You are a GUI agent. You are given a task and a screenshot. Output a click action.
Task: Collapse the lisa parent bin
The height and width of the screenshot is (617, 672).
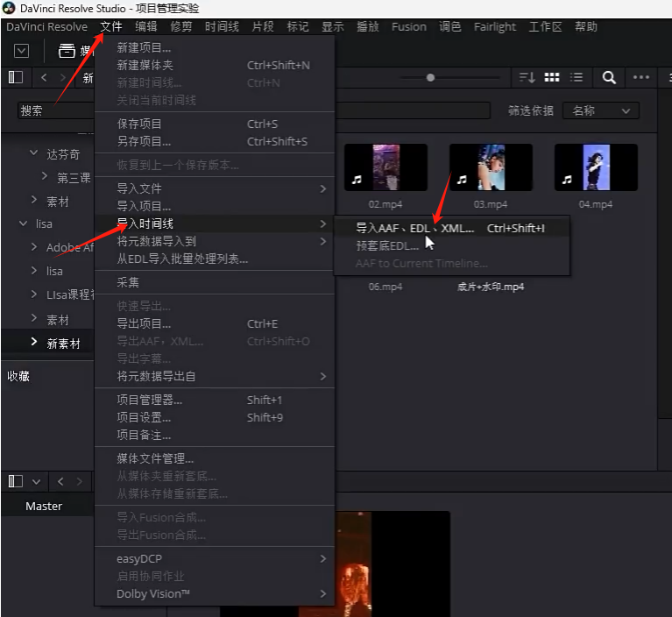click(x=23, y=223)
